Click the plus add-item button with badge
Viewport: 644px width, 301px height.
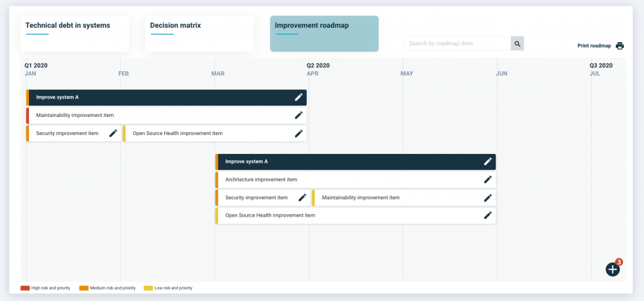(613, 270)
